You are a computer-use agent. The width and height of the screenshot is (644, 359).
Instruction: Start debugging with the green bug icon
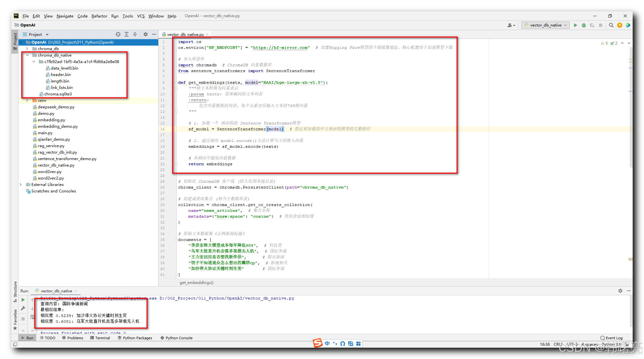(584, 25)
